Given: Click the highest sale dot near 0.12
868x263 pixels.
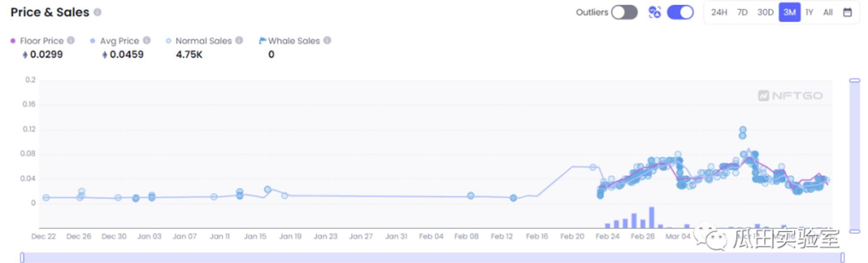Looking at the screenshot, I should click(743, 130).
